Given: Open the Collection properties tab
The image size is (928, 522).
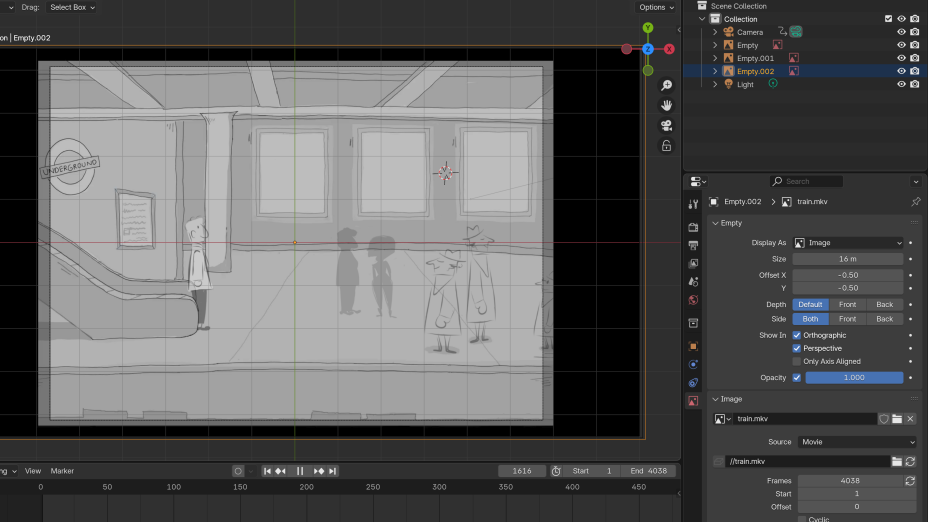Looking at the screenshot, I should coord(693,323).
